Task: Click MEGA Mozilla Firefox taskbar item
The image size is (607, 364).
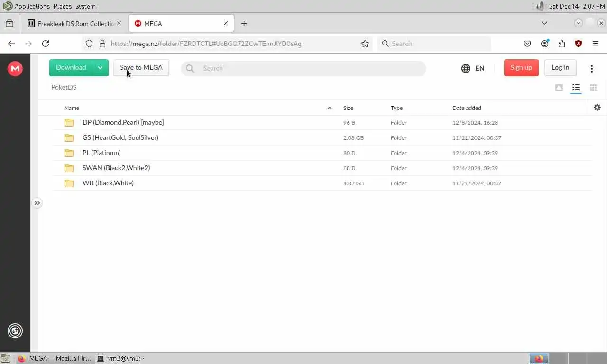Action: point(55,358)
